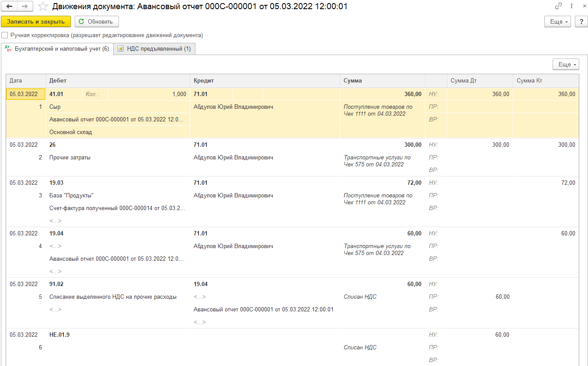This screenshot has width=588, height=366.
Task: Select Бухгалтерский и налоговый учет tab
Action: tap(57, 49)
